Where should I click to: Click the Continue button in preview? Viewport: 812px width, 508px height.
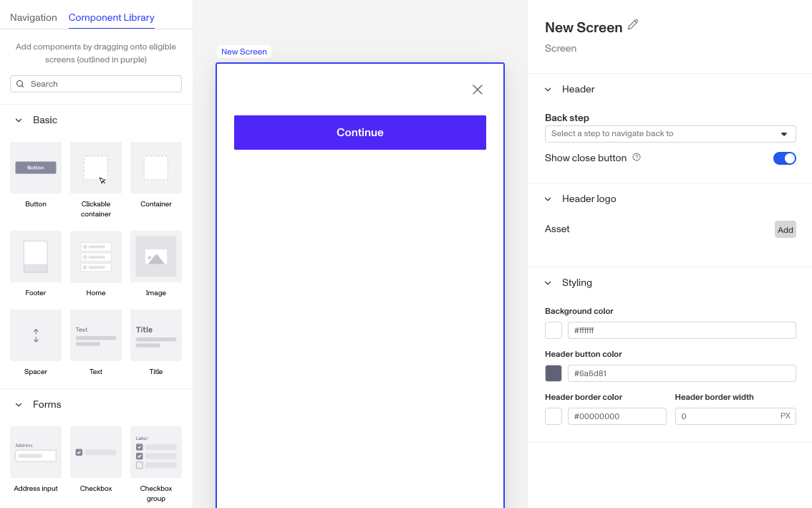click(360, 133)
